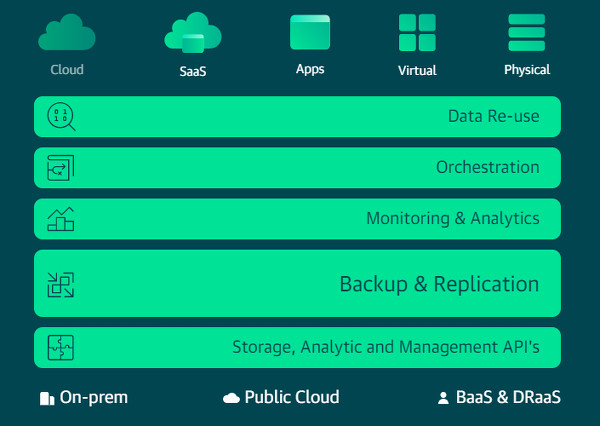Select the "BaaS & DRaaS" text
600x426 pixels.
(508, 397)
